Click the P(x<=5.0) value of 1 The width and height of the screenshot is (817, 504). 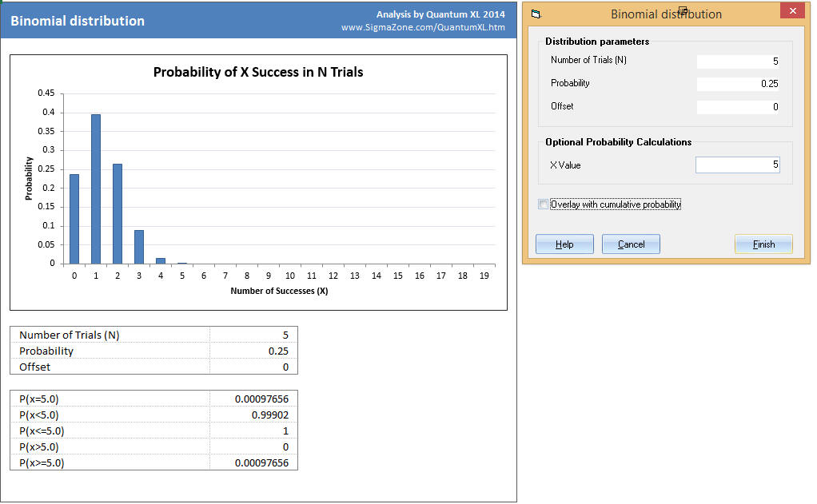[x=253, y=431]
